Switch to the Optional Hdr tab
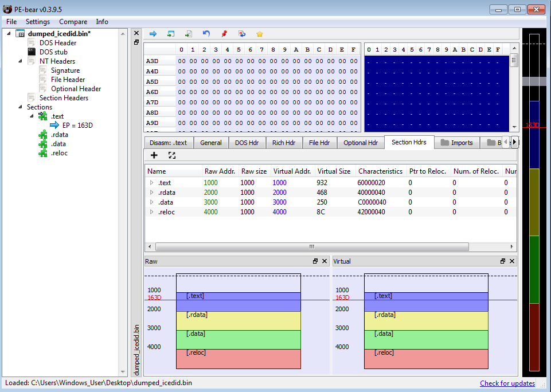Screen dimensions: 551x392 pyautogui.click(x=360, y=143)
